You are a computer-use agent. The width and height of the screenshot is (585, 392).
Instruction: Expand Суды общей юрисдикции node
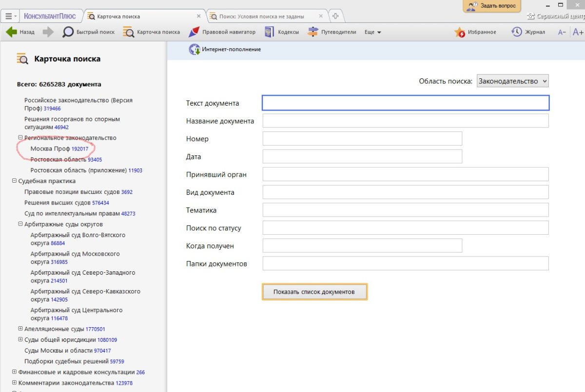point(20,339)
